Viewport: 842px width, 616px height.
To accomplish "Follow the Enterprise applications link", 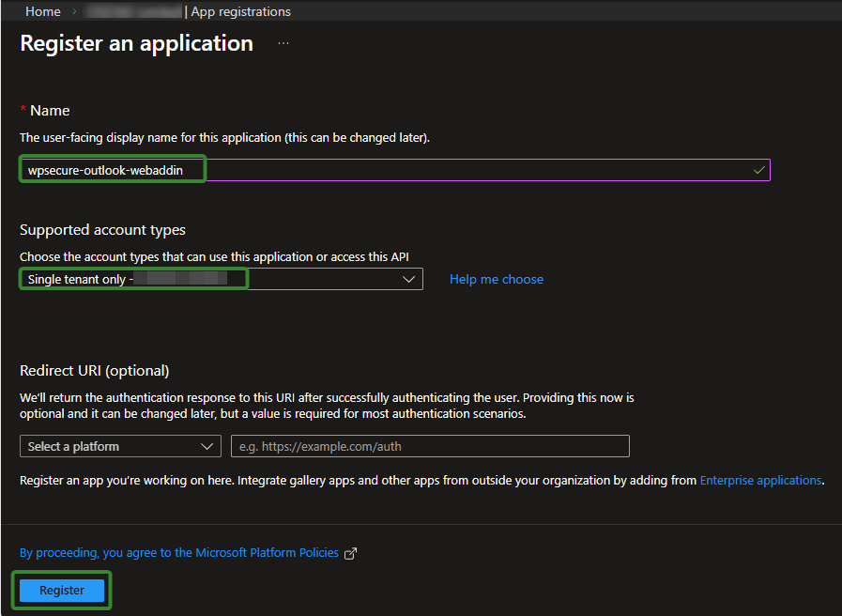I will click(x=760, y=480).
